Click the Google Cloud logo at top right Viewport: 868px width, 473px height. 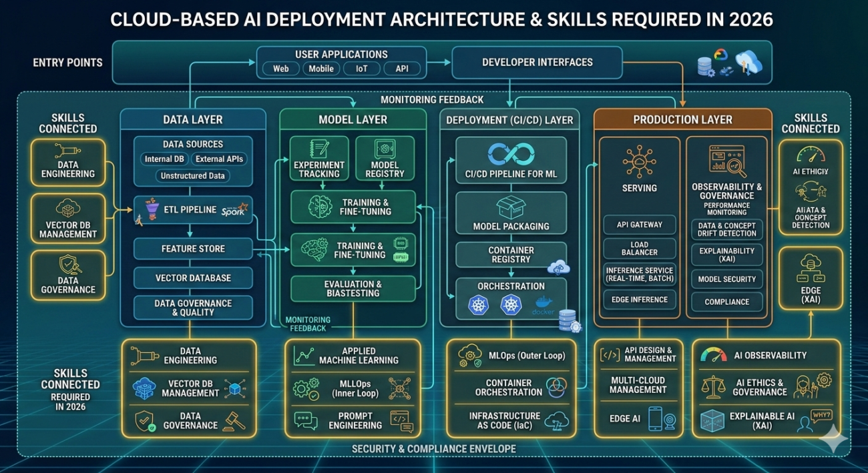(720, 55)
